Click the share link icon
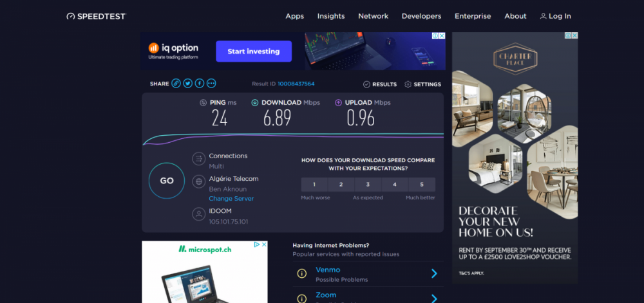644x303 pixels. (x=176, y=84)
